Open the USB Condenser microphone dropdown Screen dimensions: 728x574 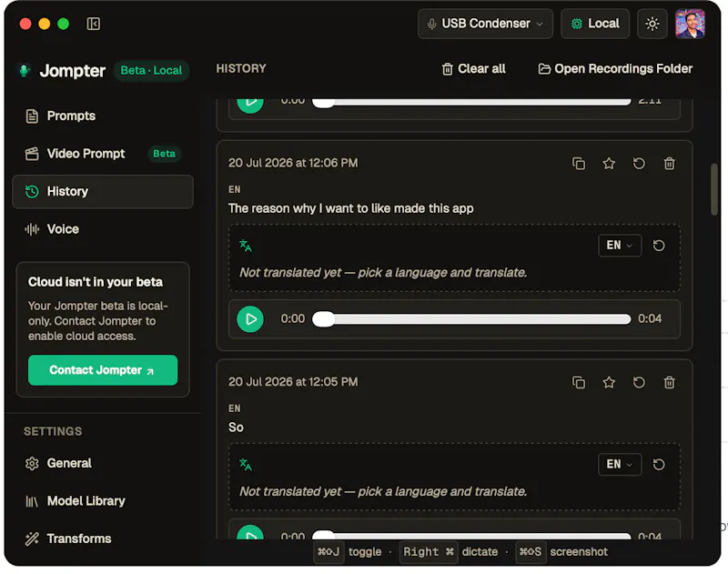click(x=485, y=24)
